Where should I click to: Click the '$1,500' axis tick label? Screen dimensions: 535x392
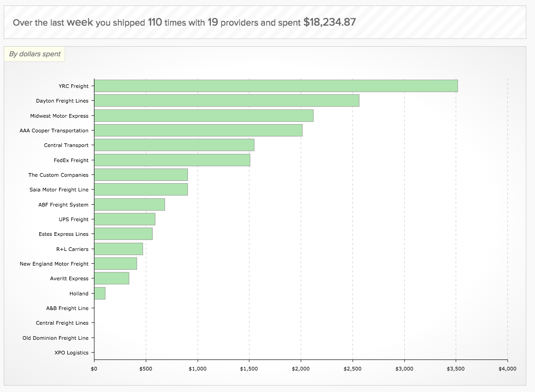click(x=249, y=369)
